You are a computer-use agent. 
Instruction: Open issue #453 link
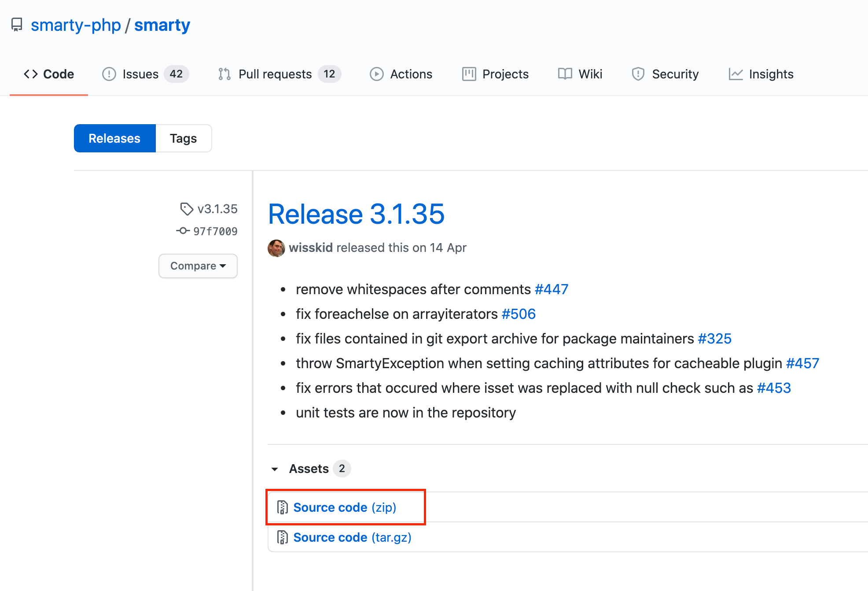tap(774, 388)
